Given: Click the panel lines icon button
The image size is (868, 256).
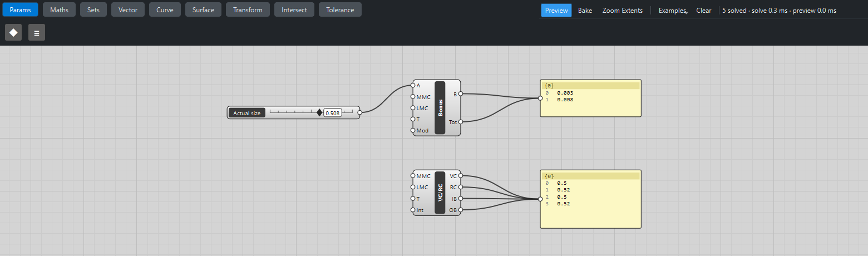Looking at the screenshot, I should pos(37,33).
